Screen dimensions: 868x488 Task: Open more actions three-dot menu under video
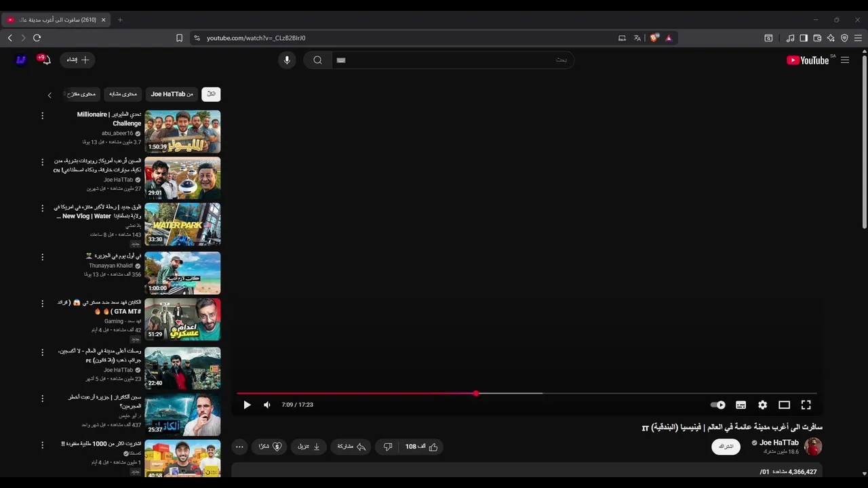click(239, 447)
